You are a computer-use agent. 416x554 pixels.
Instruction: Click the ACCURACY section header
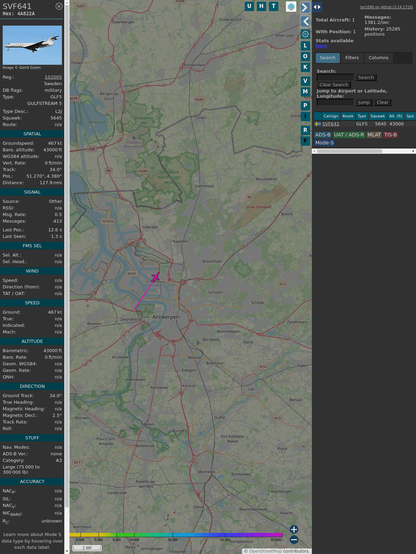[32, 481]
